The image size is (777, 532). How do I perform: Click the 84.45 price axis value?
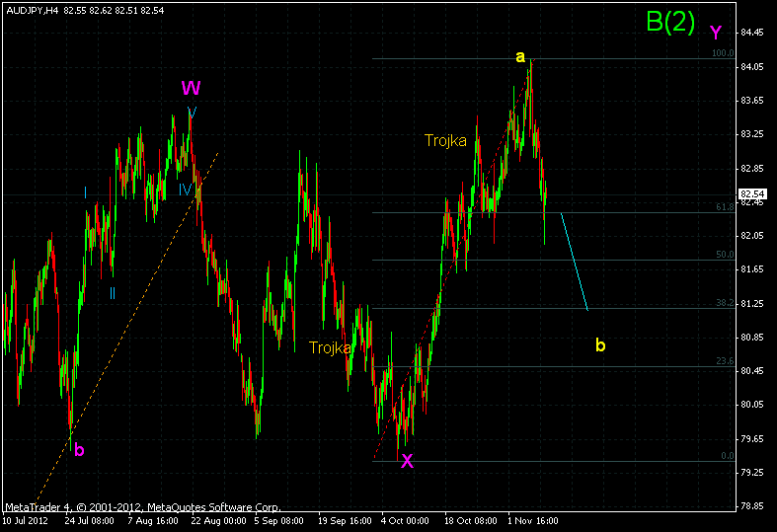[752, 33]
